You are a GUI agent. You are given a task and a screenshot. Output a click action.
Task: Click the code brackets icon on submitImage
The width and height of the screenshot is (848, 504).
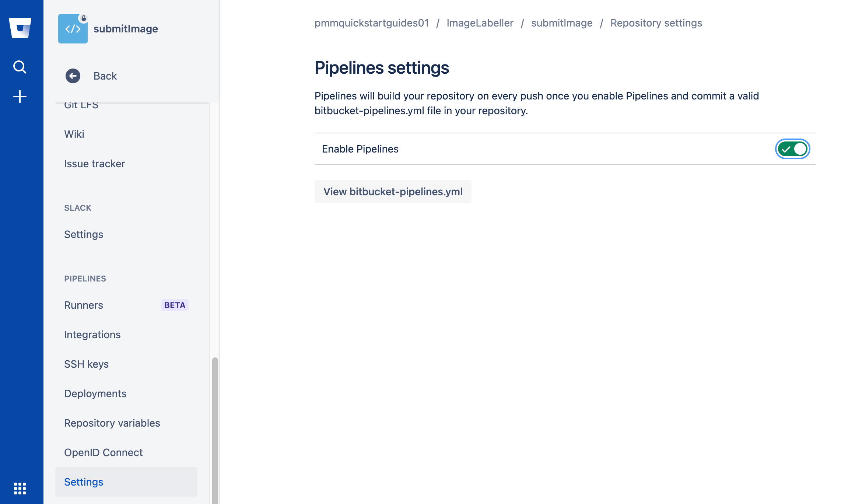click(73, 29)
